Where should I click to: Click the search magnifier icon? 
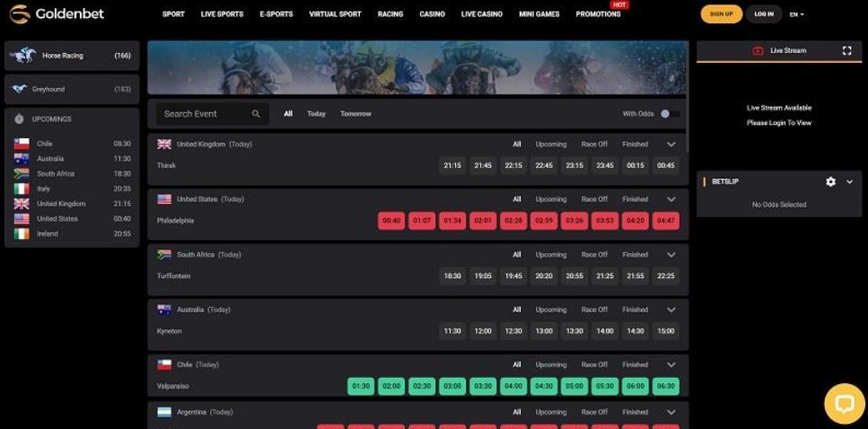[256, 114]
